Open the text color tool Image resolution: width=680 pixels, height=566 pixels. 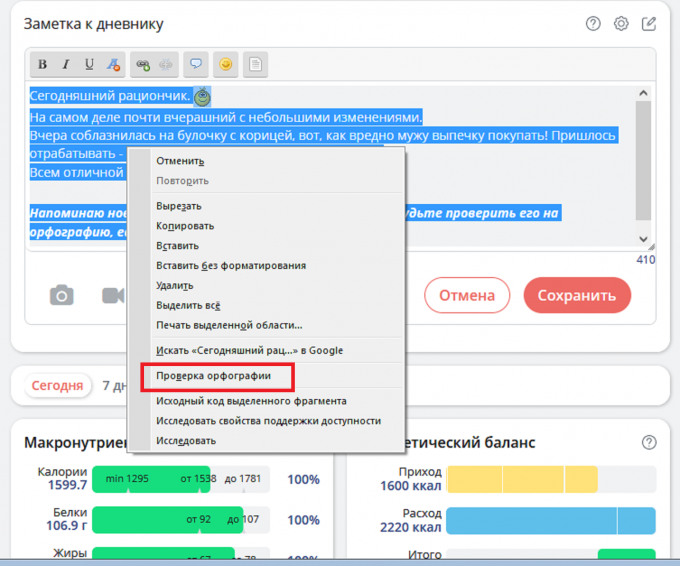113,65
